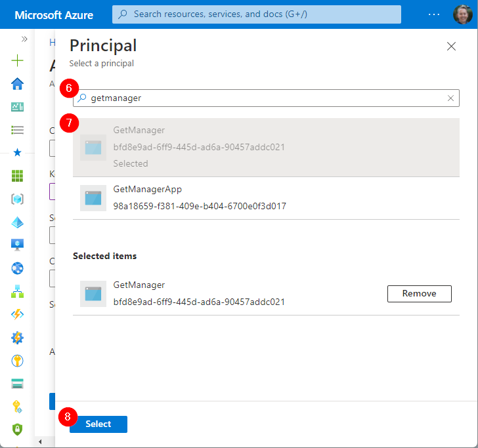Open the Home icon in sidebar
Screen dimensions: 478x448
(x=17, y=84)
